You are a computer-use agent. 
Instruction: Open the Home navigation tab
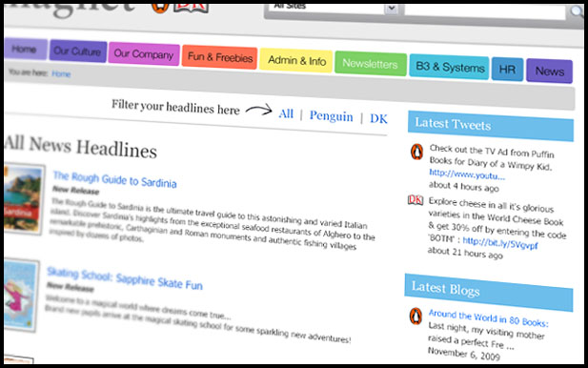(26, 49)
